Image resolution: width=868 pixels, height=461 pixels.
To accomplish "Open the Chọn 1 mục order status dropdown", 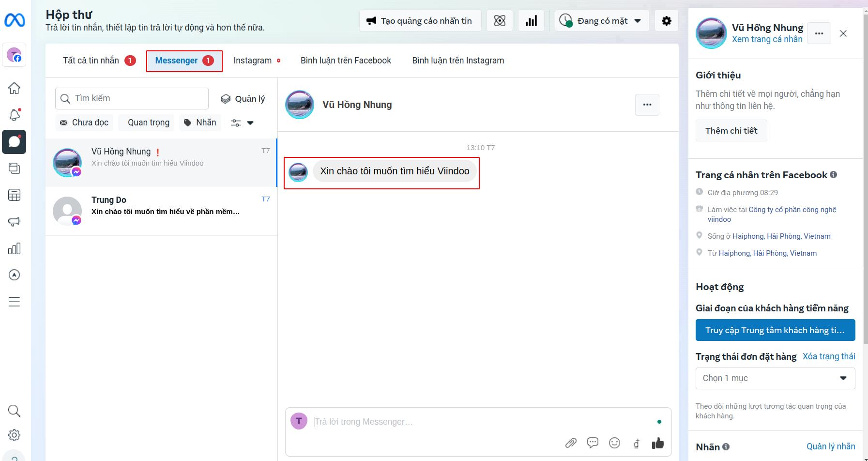I will click(775, 378).
